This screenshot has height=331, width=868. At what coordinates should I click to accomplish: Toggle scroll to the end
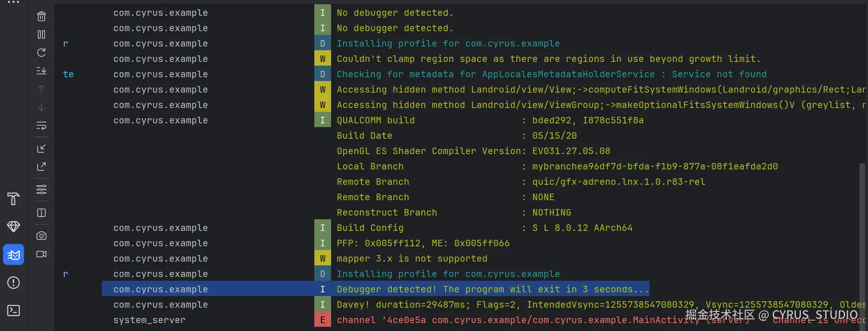coord(41,71)
